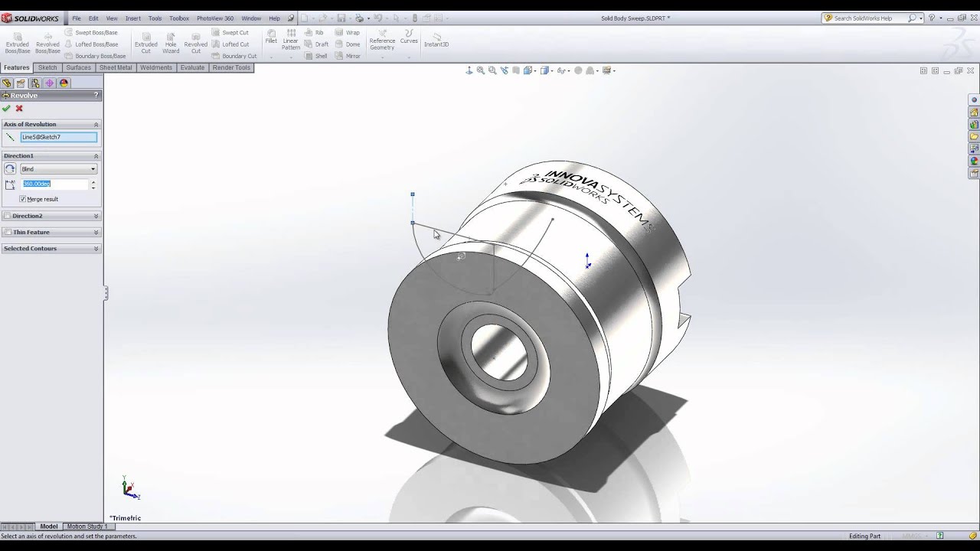Expand the Thin Feature section
980x551 pixels.
96,232
